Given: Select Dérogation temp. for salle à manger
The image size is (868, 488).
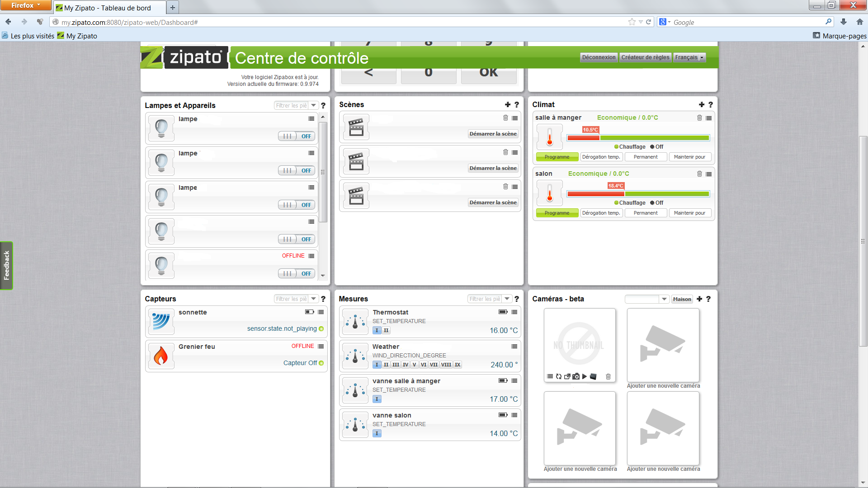Looking at the screenshot, I should (601, 157).
